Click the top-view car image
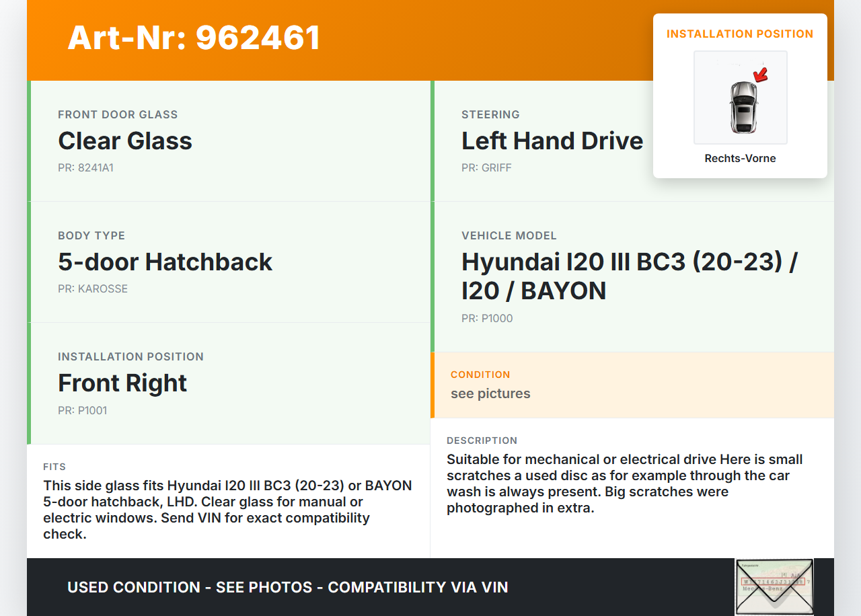 click(x=743, y=106)
